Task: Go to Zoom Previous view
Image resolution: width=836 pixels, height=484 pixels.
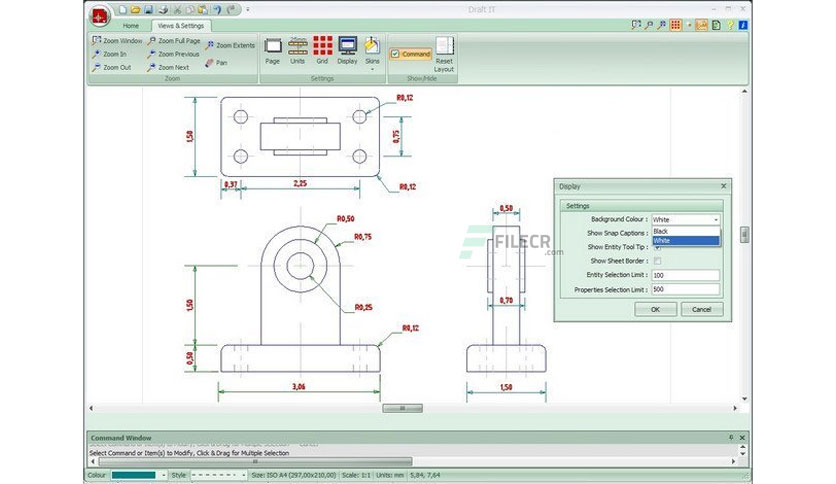Action: pos(173,54)
